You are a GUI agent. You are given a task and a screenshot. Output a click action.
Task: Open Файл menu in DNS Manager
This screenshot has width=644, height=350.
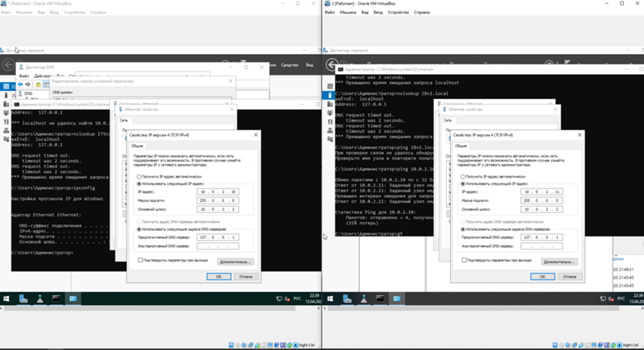point(24,76)
